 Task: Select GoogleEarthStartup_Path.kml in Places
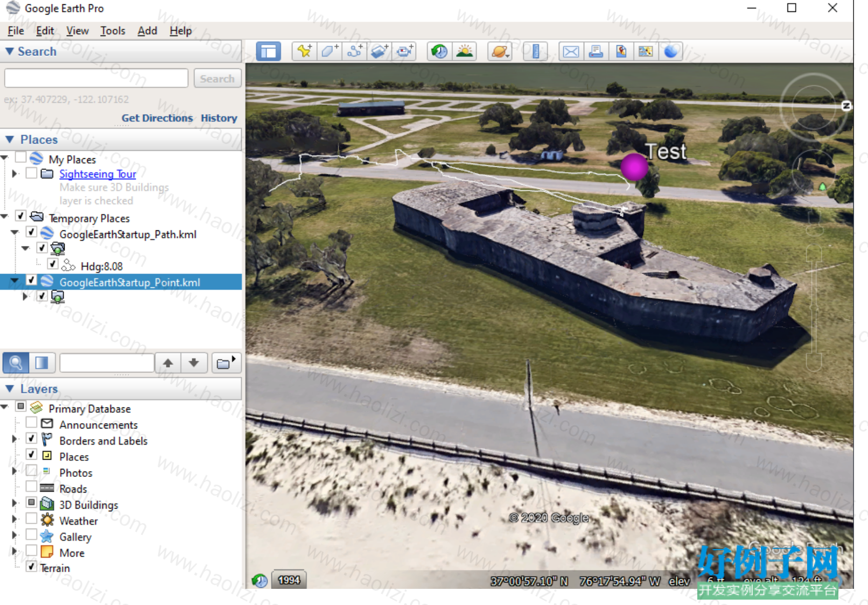(x=128, y=234)
